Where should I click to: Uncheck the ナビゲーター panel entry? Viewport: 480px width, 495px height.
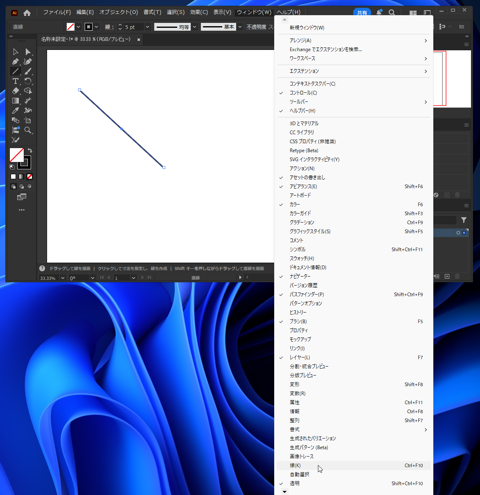click(353, 276)
